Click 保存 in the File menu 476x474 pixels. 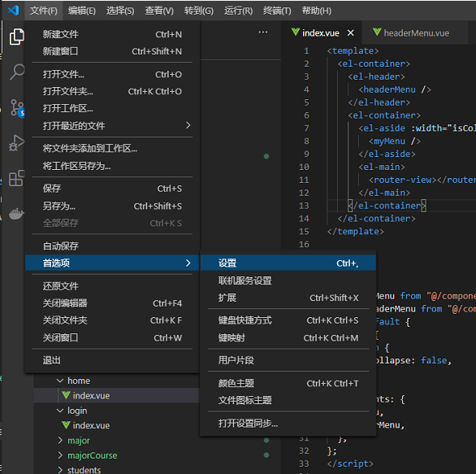click(112, 189)
